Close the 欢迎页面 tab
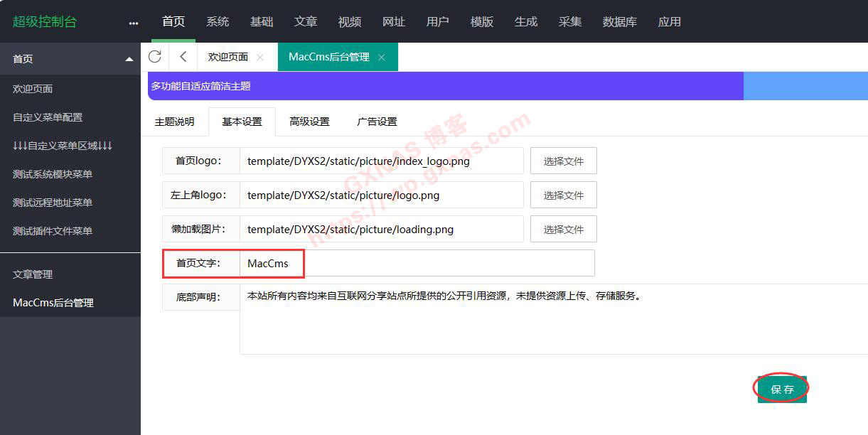 [260, 58]
